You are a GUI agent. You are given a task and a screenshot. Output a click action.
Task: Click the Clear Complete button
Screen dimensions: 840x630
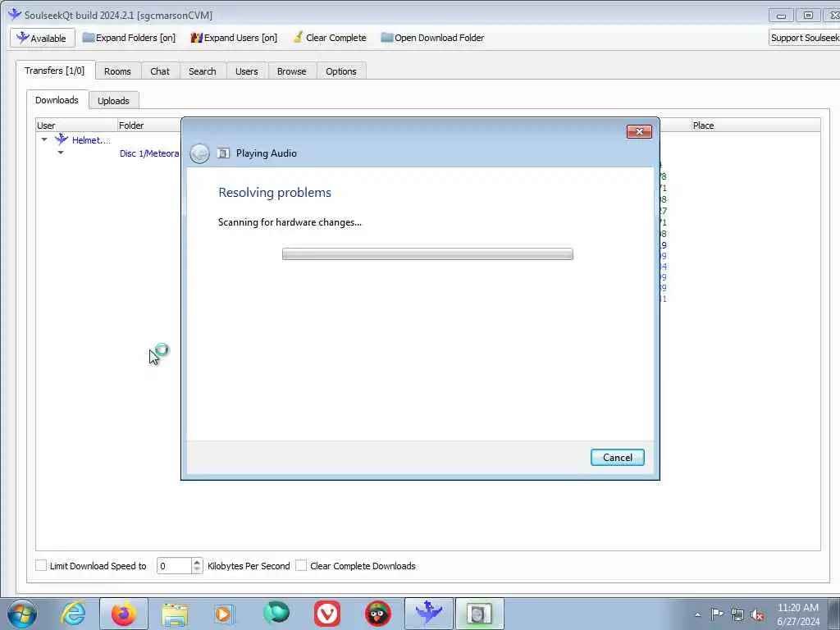pos(330,38)
